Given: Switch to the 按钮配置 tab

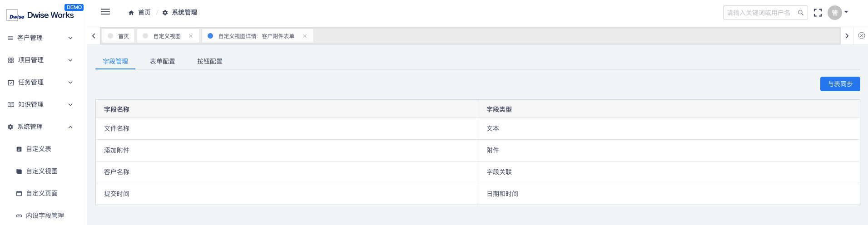Looking at the screenshot, I should [210, 61].
